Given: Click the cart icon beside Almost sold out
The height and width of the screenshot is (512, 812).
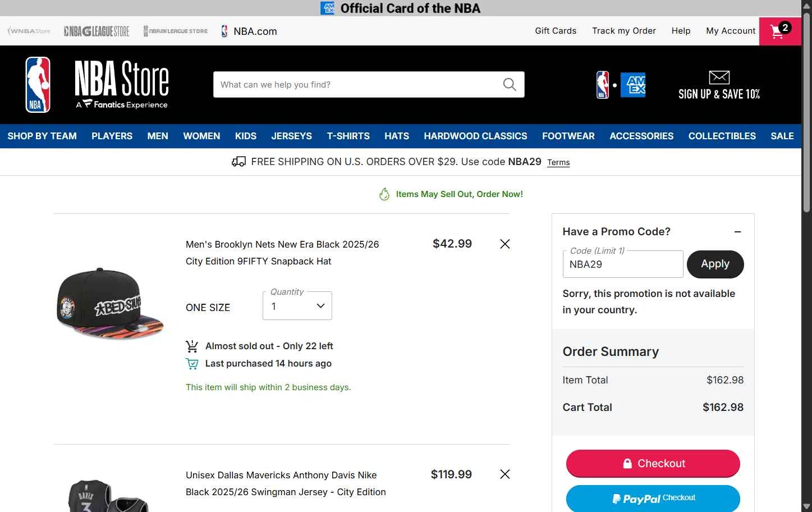Looking at the screenshot, I should coord(192,346).
